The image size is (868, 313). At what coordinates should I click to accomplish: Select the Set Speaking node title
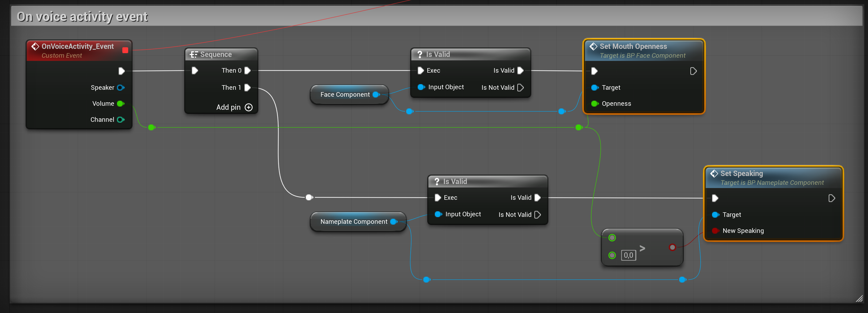742,174
